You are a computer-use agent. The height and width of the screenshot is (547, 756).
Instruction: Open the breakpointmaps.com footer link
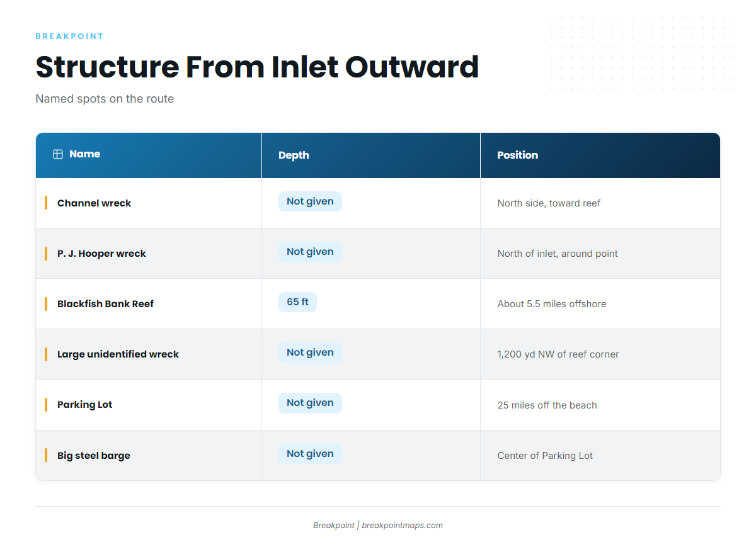[402, 525]
